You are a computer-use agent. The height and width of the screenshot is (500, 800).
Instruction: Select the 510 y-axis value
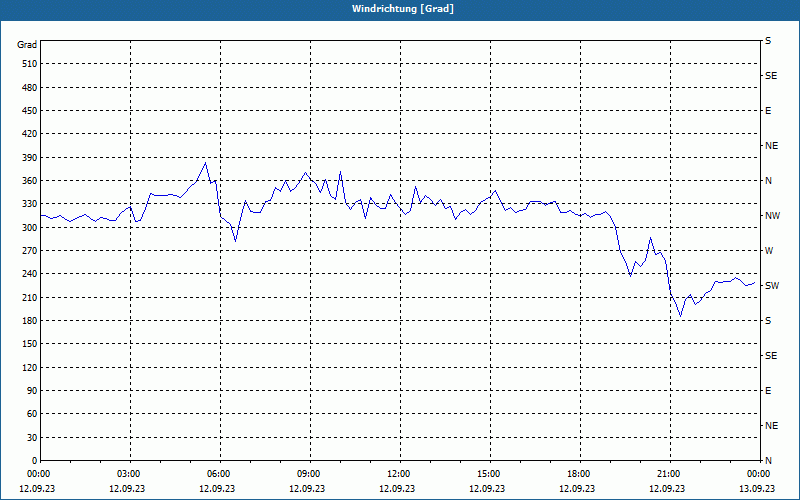click(29, 64)
